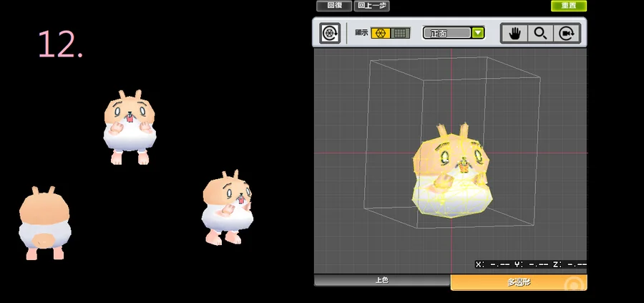The height and width of the screenshot is (303, 644).
Task: Click the 回上一步 undo button
Action: (x=371, y=6)
